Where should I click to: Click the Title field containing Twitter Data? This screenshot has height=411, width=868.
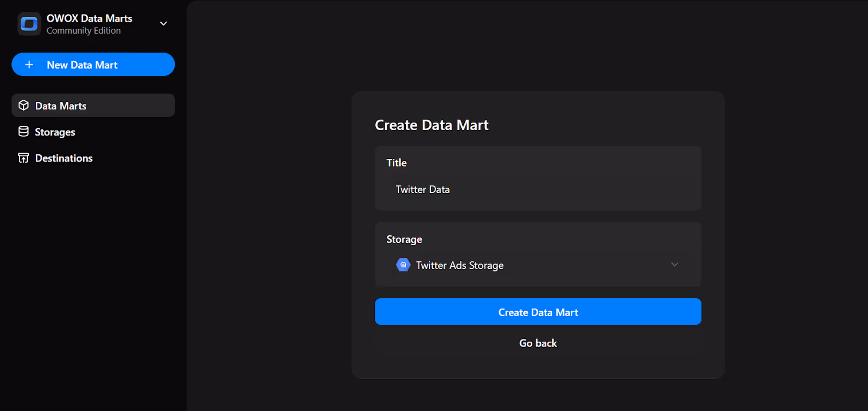538,189
